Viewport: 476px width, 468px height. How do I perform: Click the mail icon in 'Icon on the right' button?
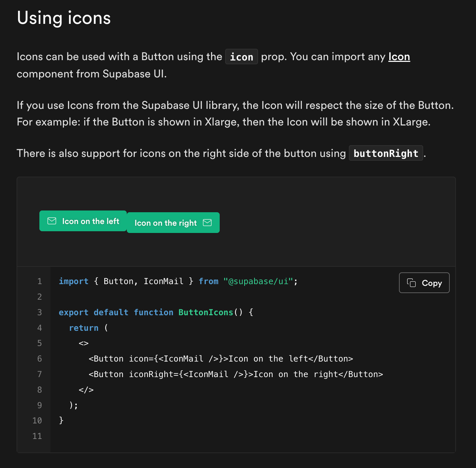207,223
